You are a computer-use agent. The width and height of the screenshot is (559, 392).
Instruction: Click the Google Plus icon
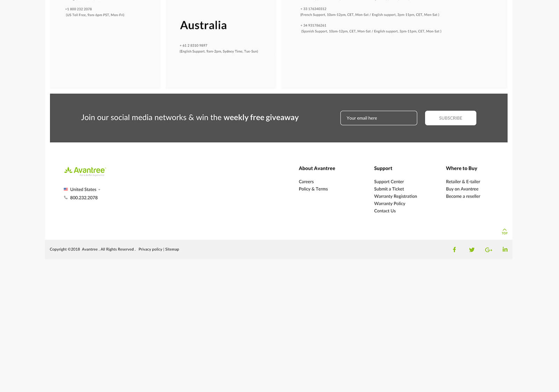[488, 250]
